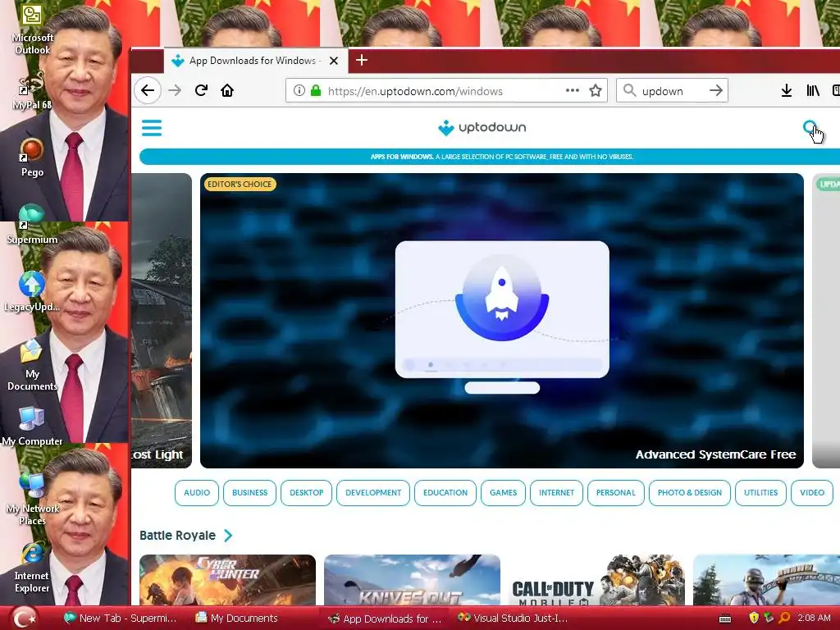Open the site information icon in address bar
840x630 pixels.
point(299,90)
